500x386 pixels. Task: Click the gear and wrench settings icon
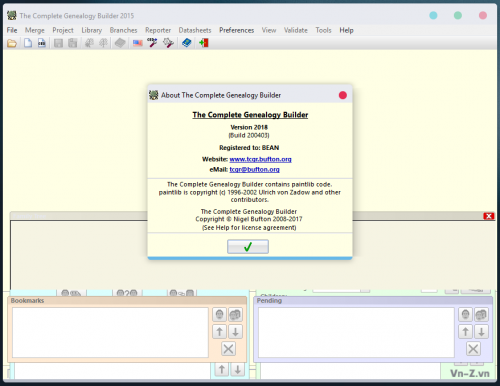tap(168, 43)
